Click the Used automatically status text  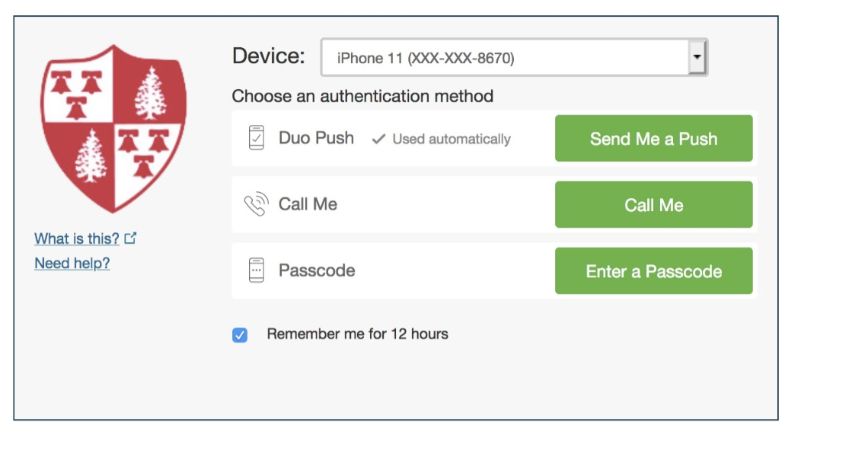451,139
